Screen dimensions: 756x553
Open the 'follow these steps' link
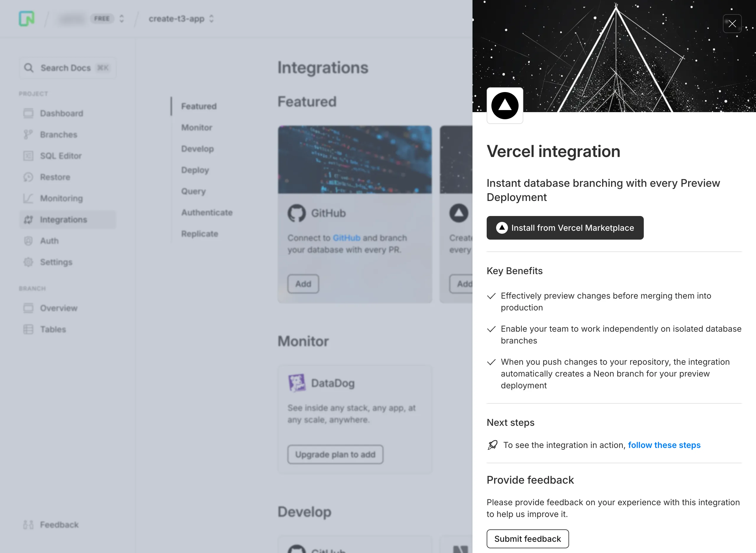(664, 445)
